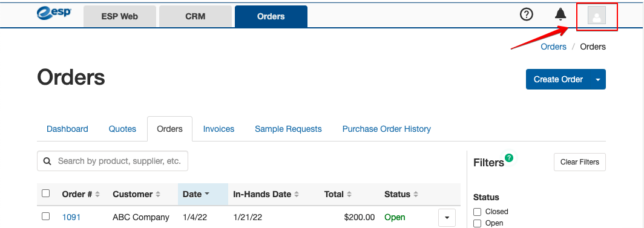
Task: Sort by Customer column arrows
Action: point(158,194)
